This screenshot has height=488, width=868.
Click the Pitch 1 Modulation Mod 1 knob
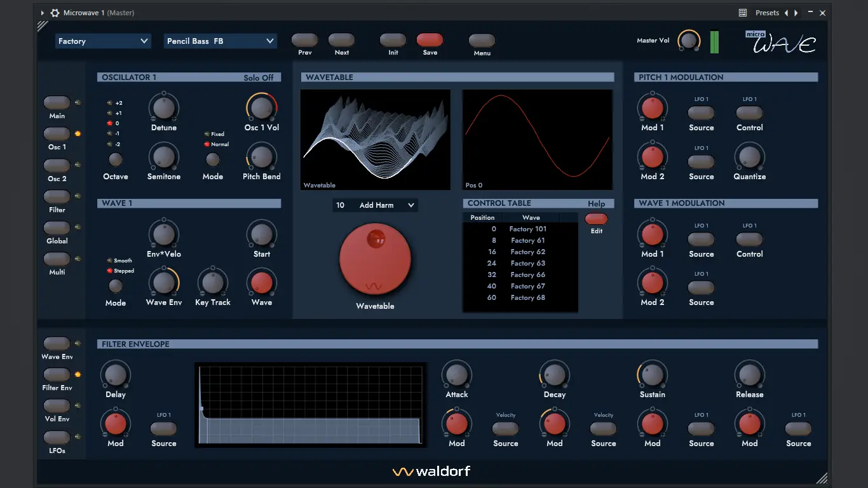click(653, 107)
